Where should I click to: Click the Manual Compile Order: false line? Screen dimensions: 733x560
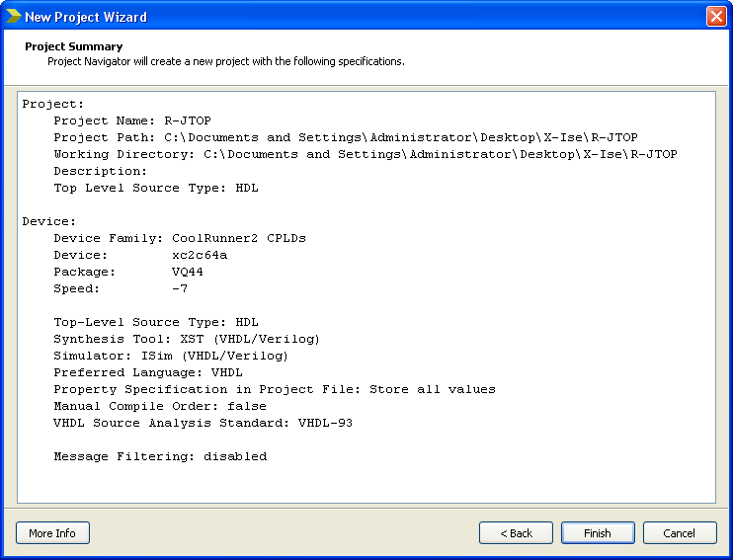160,406
